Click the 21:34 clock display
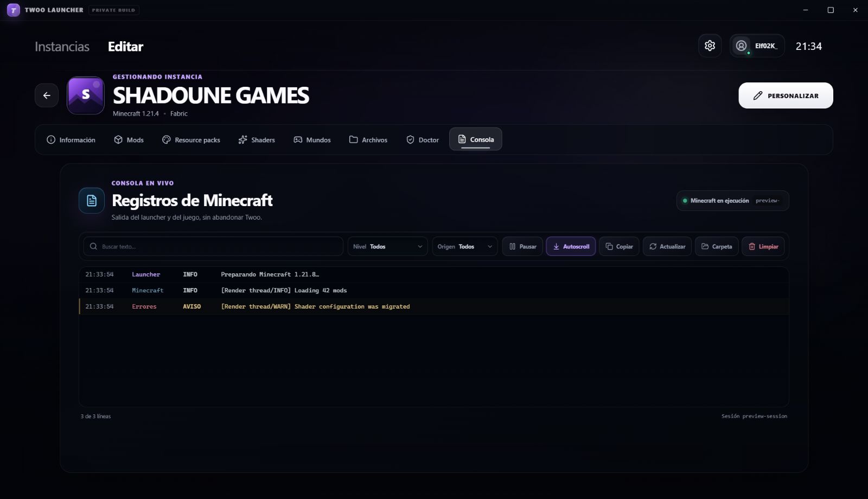The height and width of the screenshot is (499, 868). 808,47
